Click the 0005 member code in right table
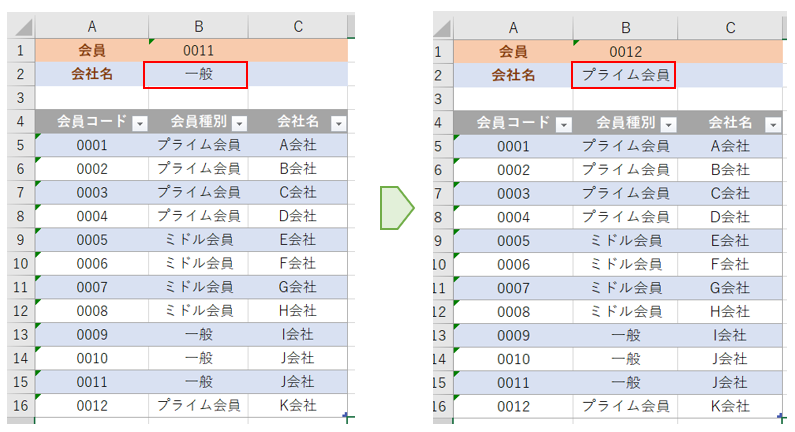The image size is (795, 432). click(x=513, y=240)
